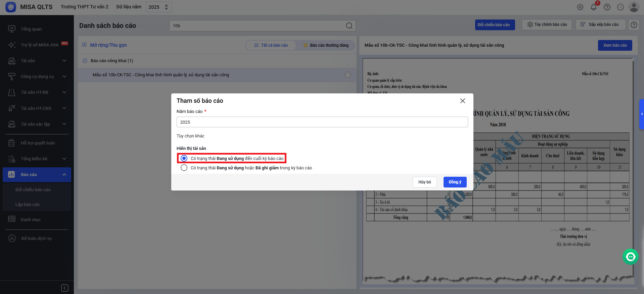Image resolution: width=644 pixels, height=294 pixels.
Task: Click the Hủy bỏ button
Action: pos(424,182)
